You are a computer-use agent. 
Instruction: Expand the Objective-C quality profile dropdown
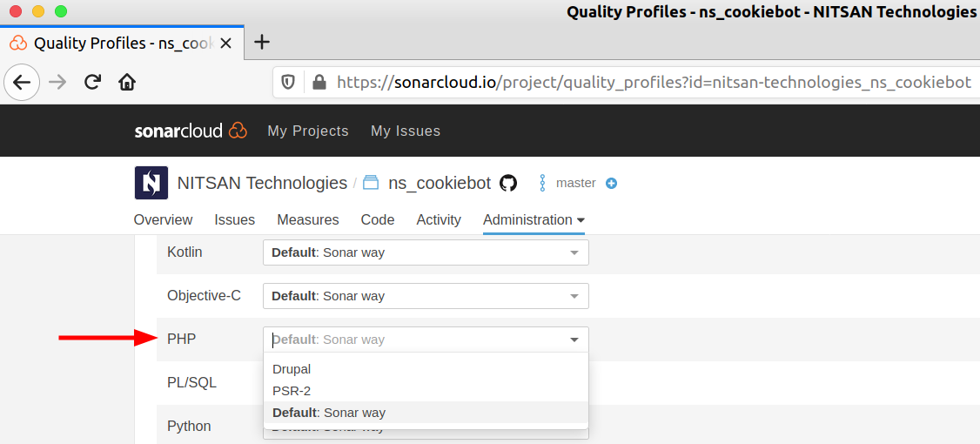[426, 296]
